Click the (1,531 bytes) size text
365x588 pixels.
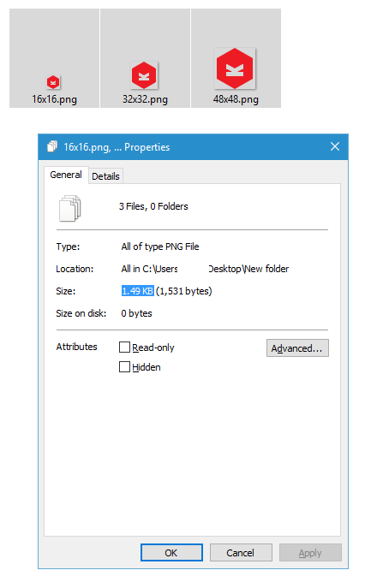pos(184,291)
